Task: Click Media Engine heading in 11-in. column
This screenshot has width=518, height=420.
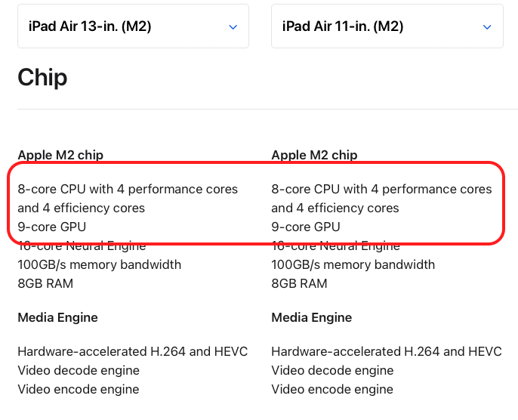Action: 311,317
